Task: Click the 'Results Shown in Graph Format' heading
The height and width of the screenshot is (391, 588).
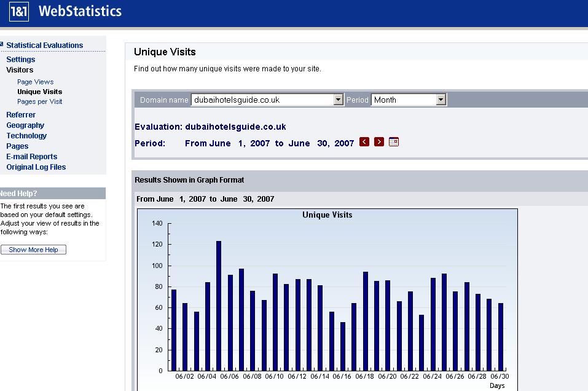Action: (189, 180)
